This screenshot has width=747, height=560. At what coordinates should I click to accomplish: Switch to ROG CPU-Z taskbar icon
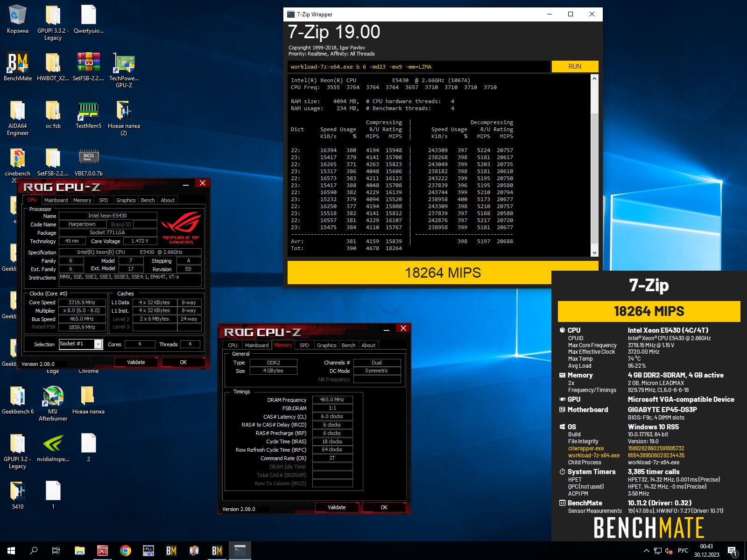(x=103, y=551)
